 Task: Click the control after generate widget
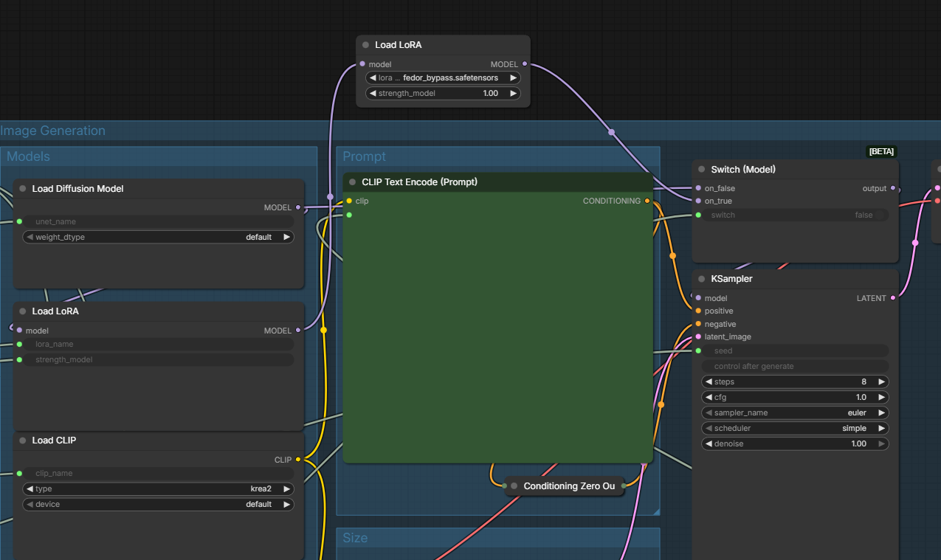[x=795, y=367]
